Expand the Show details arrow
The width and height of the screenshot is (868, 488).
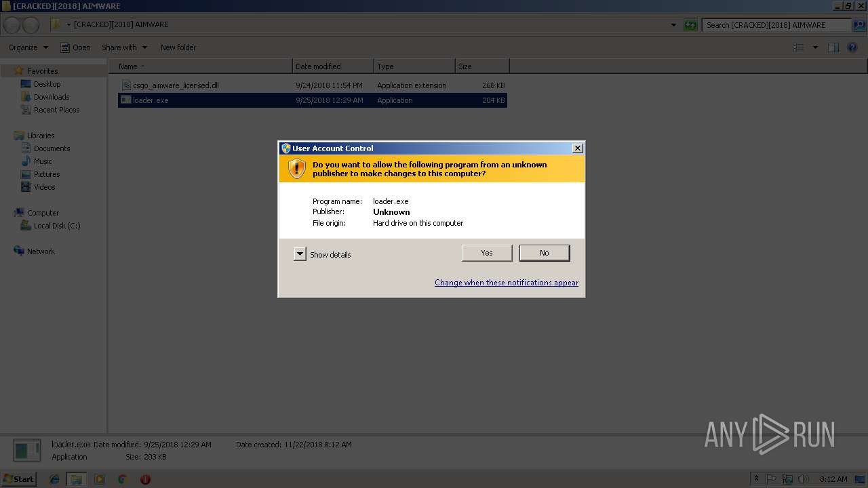tap(300, 254)
